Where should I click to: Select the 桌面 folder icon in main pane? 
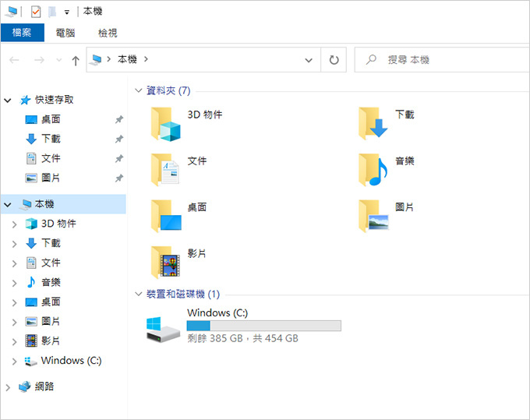click(x=166, y=216)
